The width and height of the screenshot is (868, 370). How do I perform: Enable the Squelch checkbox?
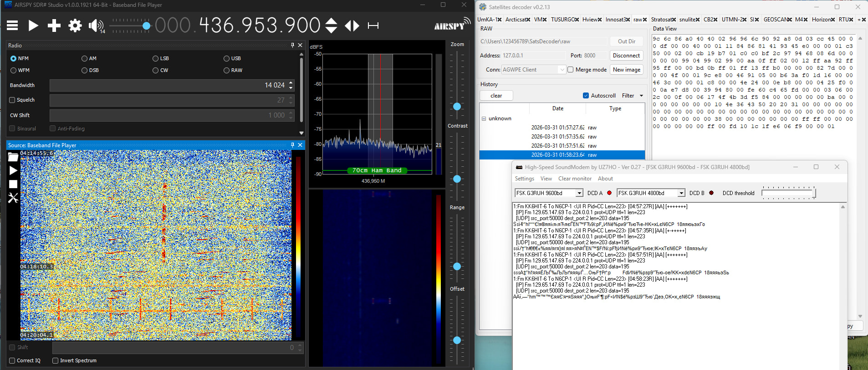tap(12, 100)
